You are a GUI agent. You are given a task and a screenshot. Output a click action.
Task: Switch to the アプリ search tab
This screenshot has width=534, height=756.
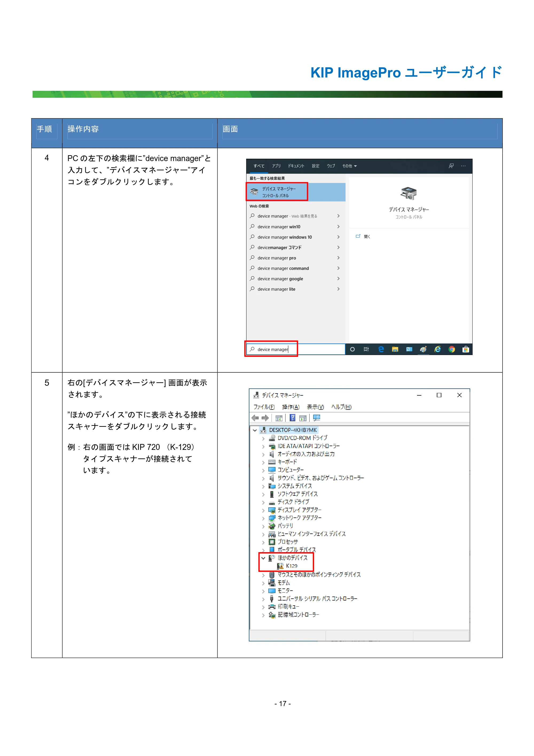pos(276,166)
